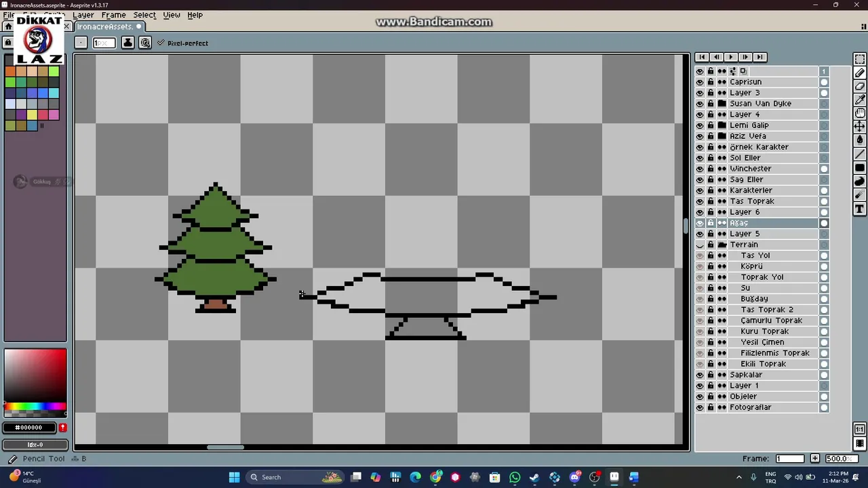The height and width of the screenshot is (488, 868).
Task: Expand the Susan Van Dyke group folder
Action: click(722, 104)
